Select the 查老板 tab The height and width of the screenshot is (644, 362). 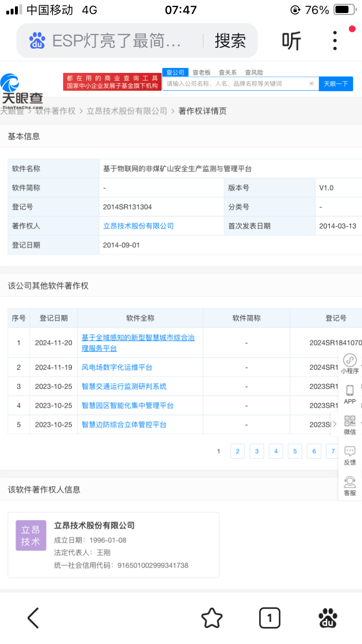pos(202,72)
